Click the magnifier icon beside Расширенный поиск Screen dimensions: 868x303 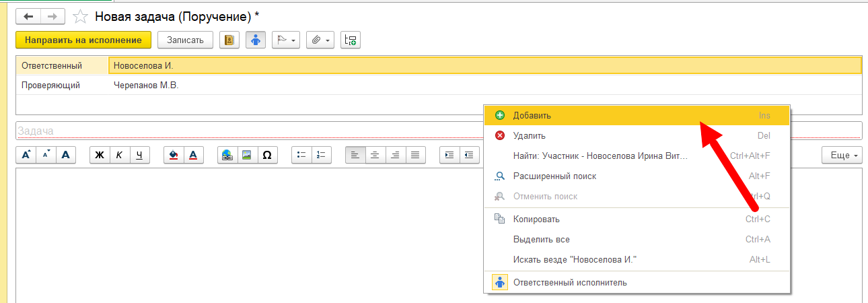tap(500, 176)
